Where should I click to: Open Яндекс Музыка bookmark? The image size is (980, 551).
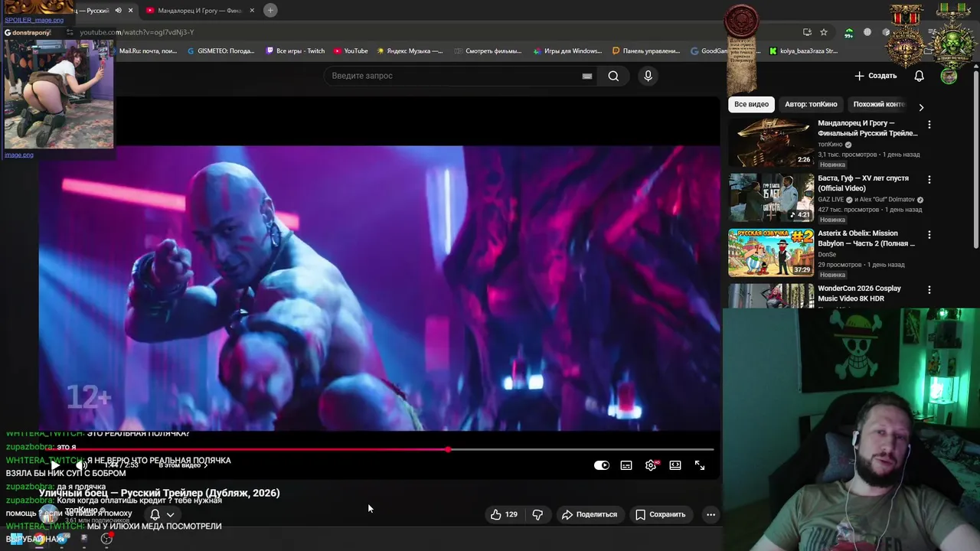409,51
